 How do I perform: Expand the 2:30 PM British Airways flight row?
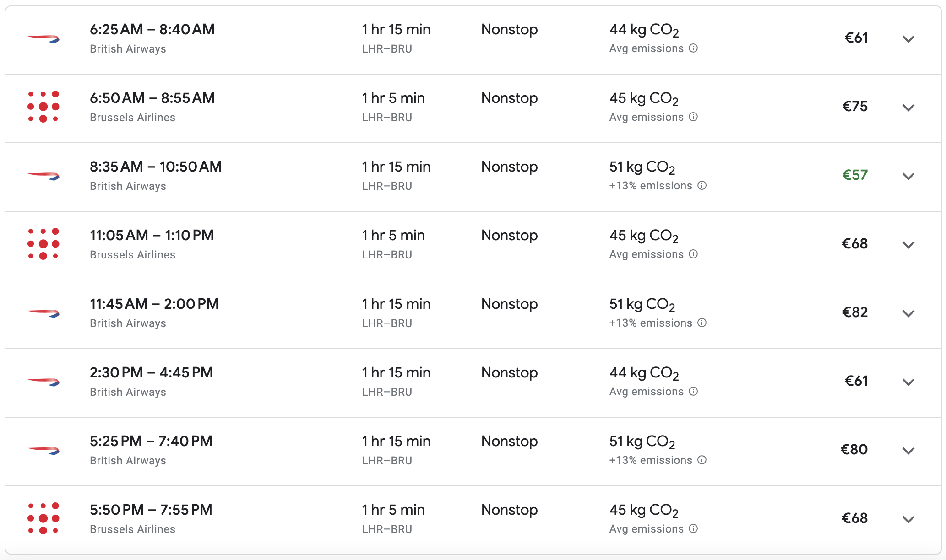tap(908, 382)
